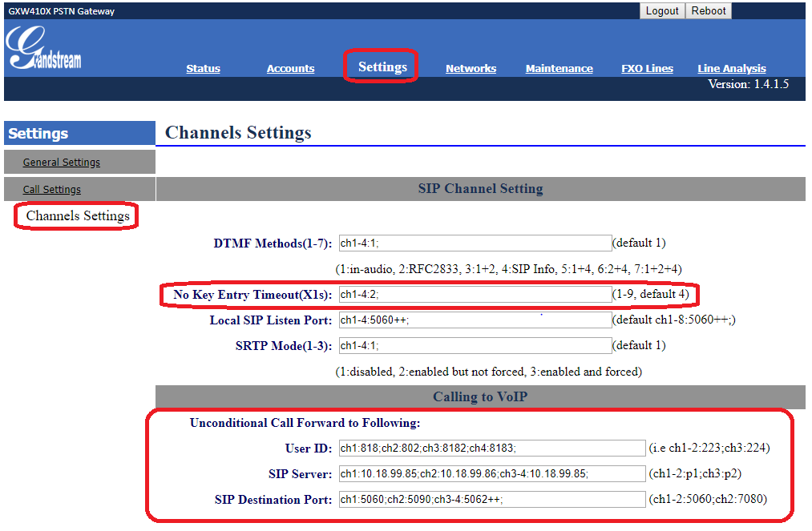Click the User ID input field
Screen dimensions: 812x531
point(492,449)
